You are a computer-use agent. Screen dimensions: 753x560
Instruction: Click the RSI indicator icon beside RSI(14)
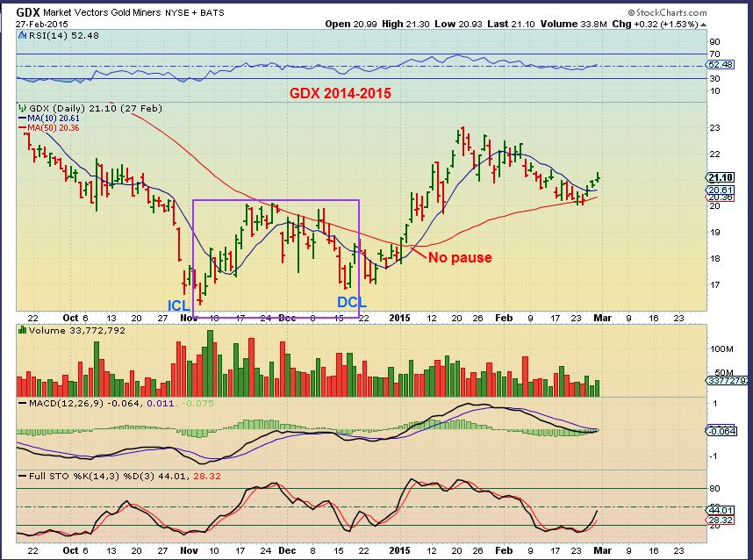[22, 35]
